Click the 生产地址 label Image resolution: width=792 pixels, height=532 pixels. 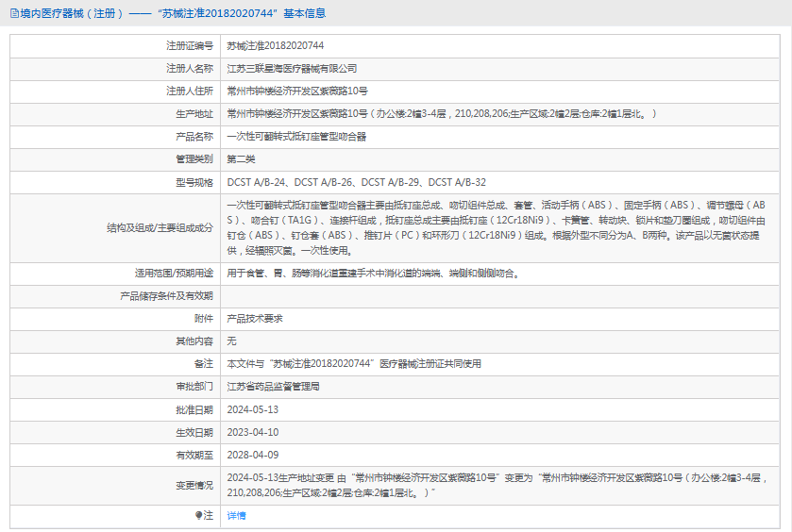(194, 113)
